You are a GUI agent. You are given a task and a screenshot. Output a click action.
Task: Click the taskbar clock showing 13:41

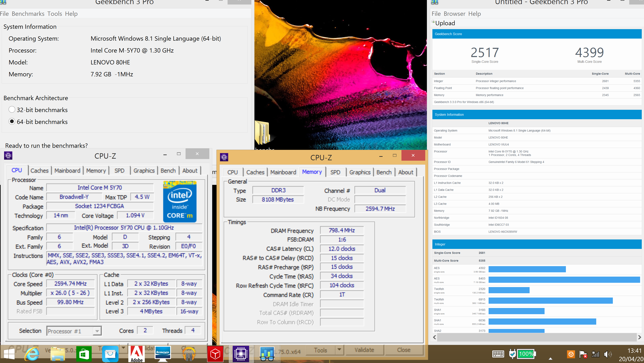tap(635, 350)
